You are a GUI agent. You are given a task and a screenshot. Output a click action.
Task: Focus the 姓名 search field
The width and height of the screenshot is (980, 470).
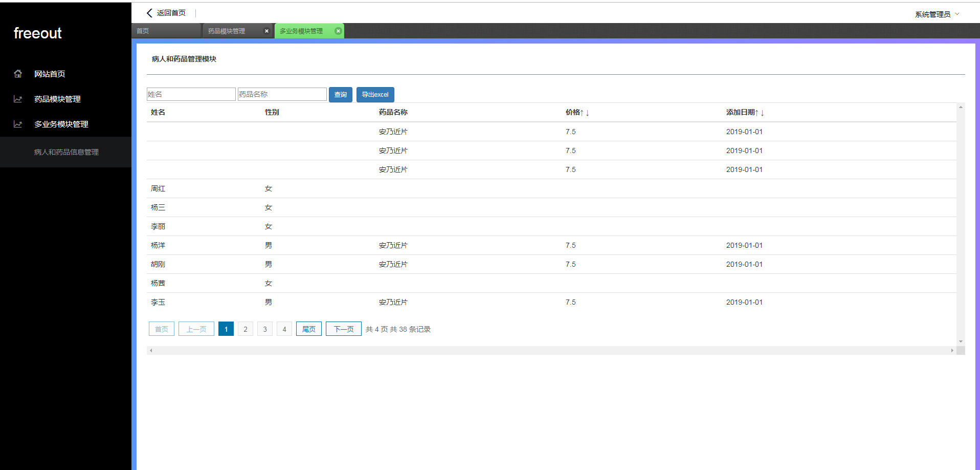tap(191, 94)
